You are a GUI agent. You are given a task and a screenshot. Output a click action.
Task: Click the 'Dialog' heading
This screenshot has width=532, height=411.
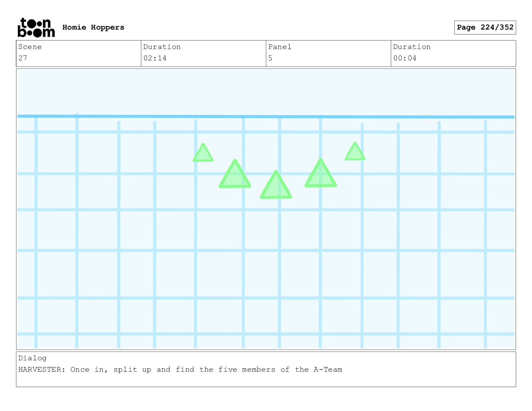[33, 358]
